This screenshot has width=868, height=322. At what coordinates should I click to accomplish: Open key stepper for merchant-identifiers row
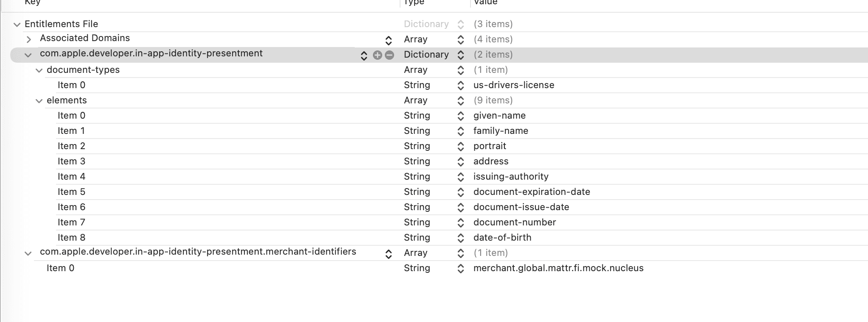coord(388,254)
